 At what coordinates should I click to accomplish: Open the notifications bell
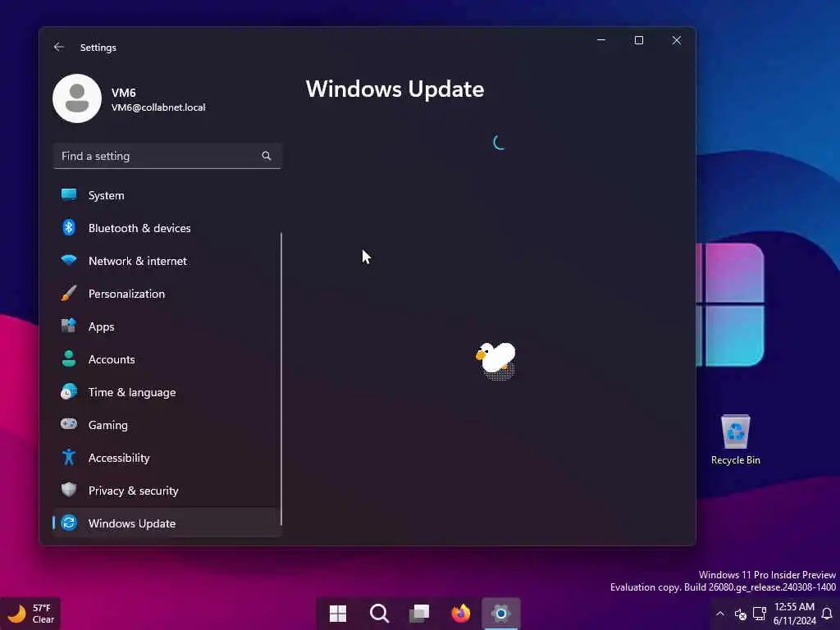tap(827, 614)
